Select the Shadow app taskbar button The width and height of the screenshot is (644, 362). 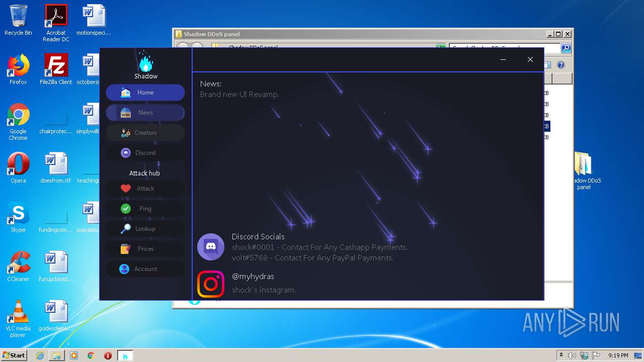click(125, 355)
